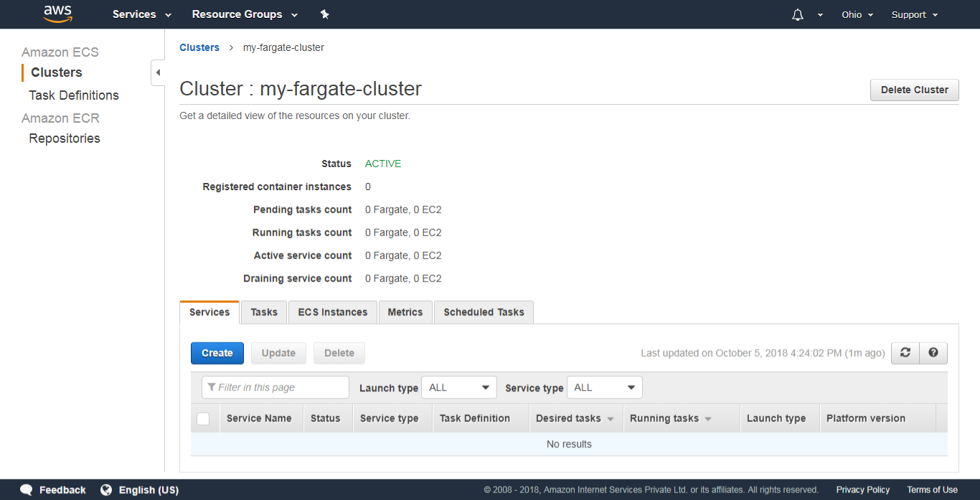
Task: Open the notifications bell icon
Action: pos(798,14)
